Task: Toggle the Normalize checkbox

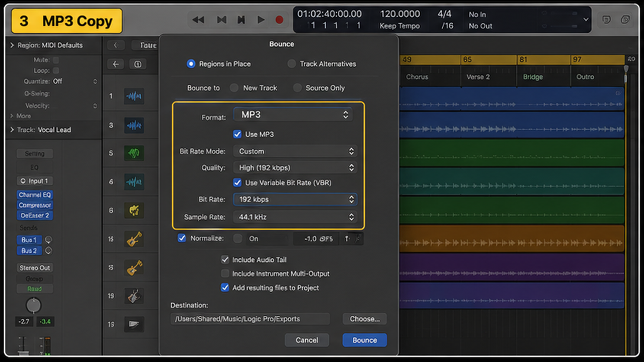Action: point(182,238)
